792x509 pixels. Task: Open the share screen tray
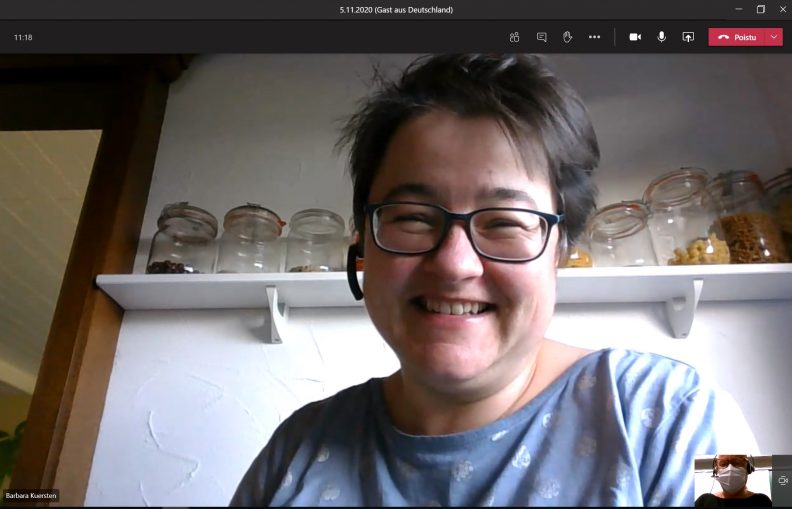(688, 37)
